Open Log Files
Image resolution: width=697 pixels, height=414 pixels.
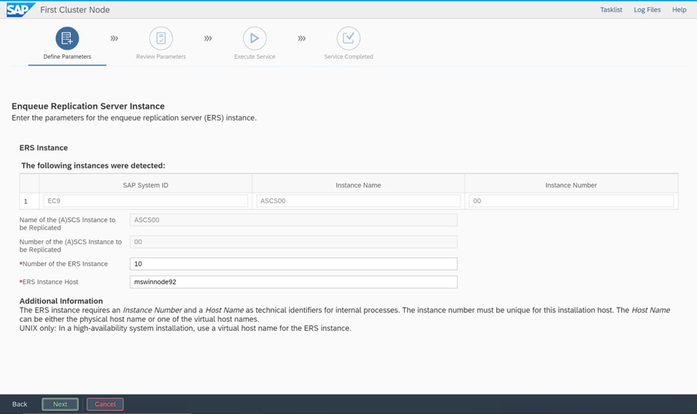[x=647, y=10]
